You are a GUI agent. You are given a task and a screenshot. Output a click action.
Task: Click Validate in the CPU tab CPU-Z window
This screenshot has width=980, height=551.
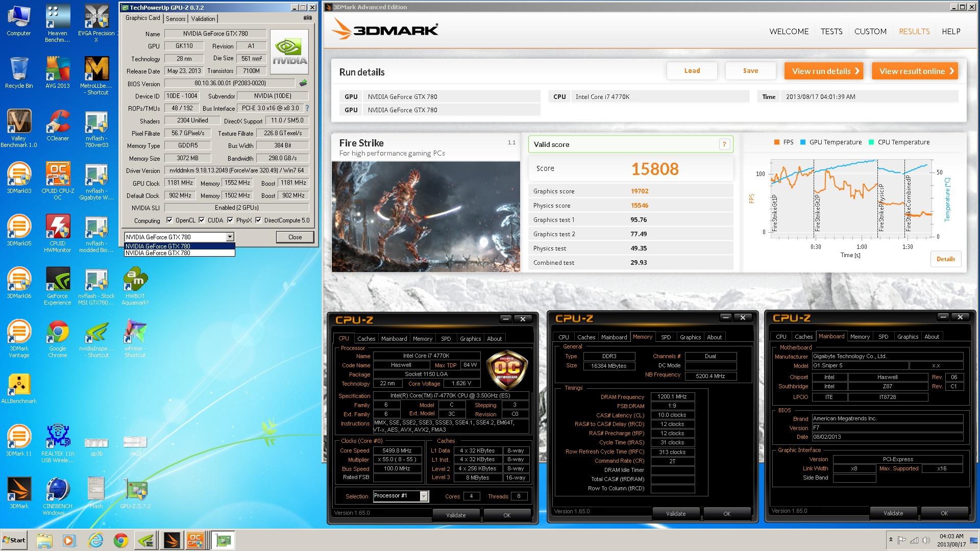(456, 515)
